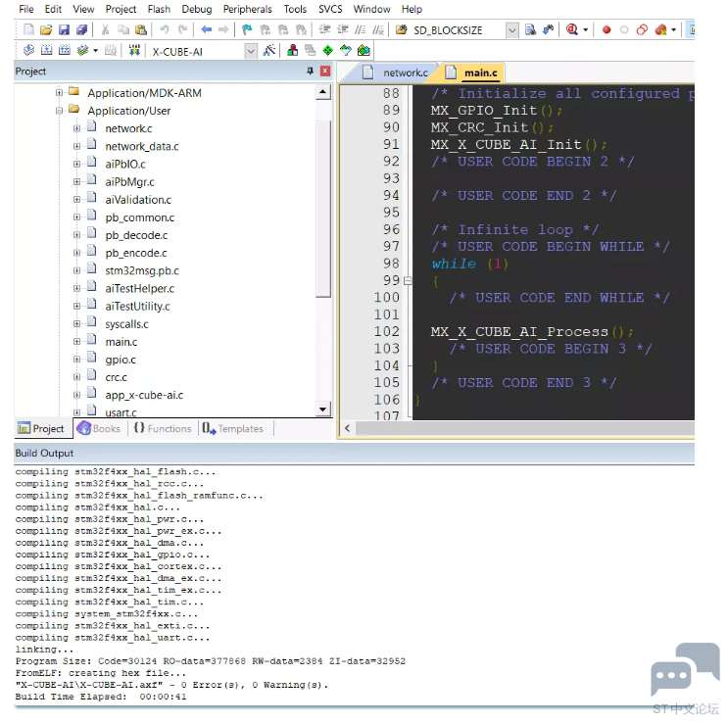Pin the Project panel
Viewport: 728px width, 724px height.
click(311, 71)
